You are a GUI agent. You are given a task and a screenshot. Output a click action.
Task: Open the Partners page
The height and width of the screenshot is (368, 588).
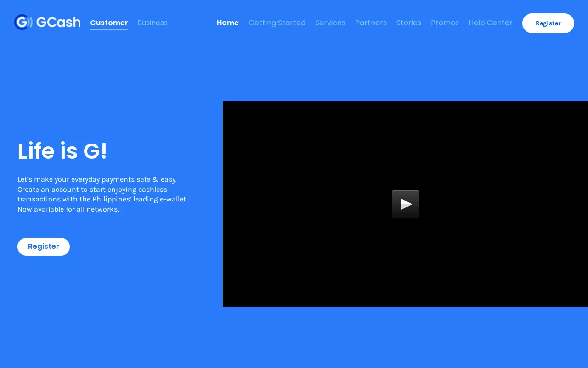pos(371,23)
